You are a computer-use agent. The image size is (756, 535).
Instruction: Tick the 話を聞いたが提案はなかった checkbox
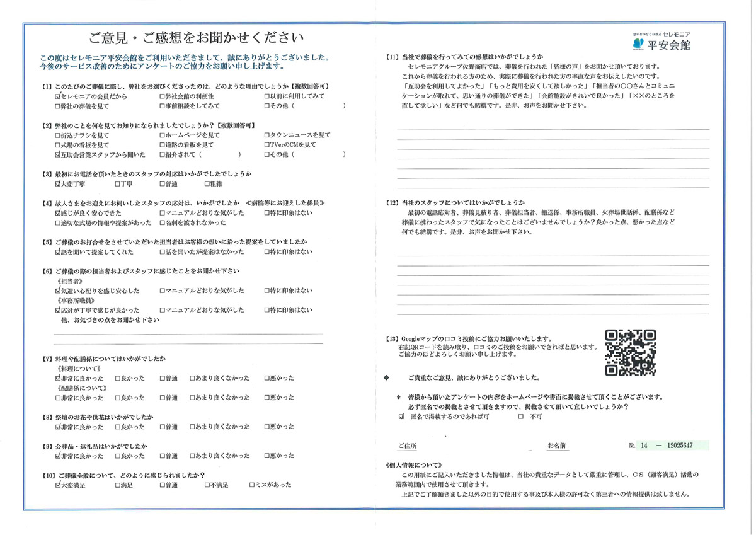(x=163, y=253)
